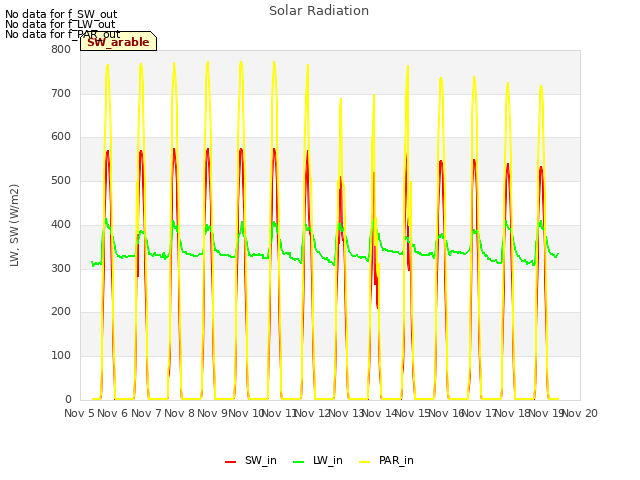640x480 pixels.
Task: Click the 300 y-axis tick label
Action: 61,268
